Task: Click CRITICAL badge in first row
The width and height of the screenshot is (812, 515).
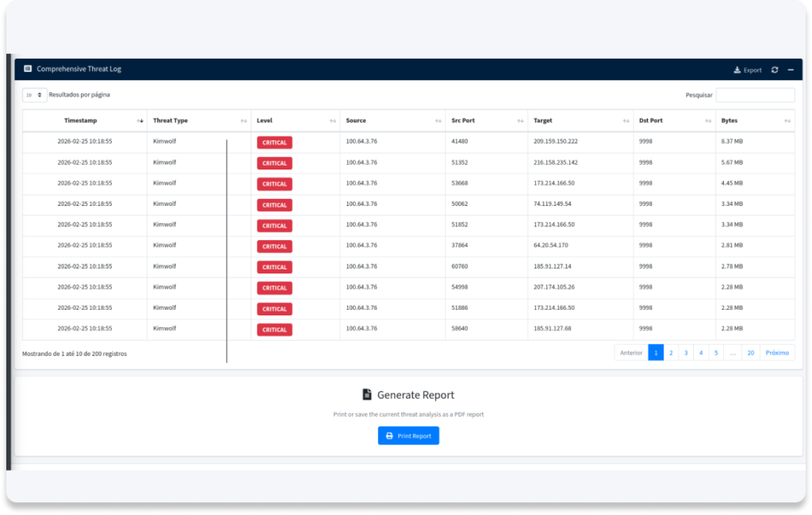Action: (274, 143)
